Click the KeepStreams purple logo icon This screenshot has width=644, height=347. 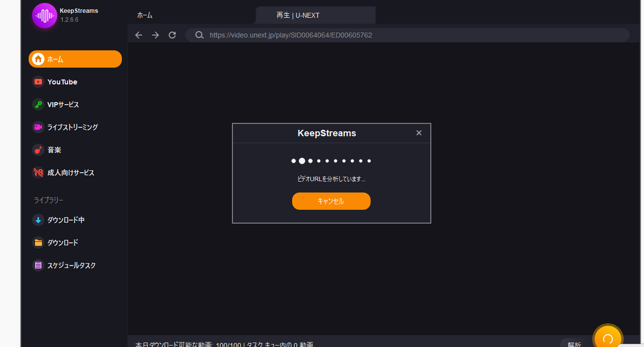(44, 15)
